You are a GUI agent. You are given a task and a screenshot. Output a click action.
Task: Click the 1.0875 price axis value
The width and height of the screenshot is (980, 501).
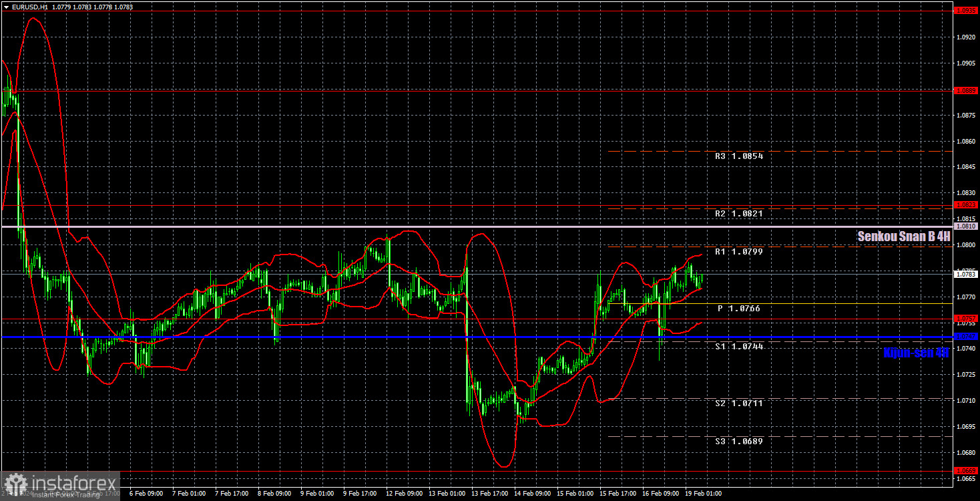point(967,116)
